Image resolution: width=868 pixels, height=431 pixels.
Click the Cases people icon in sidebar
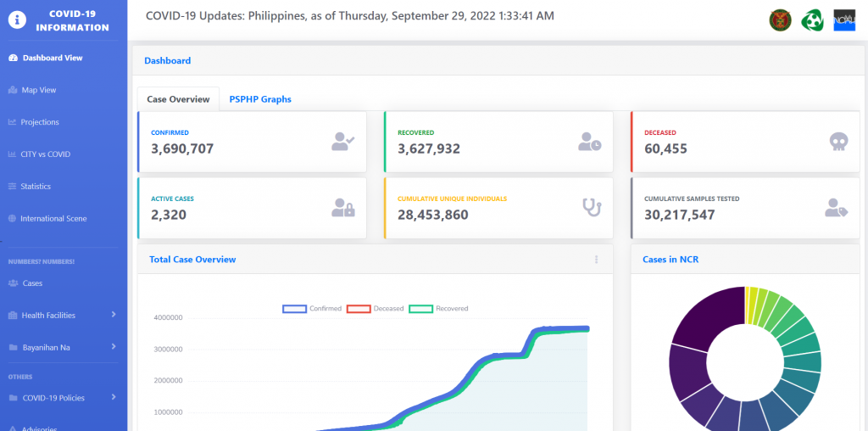coord(14,283)
